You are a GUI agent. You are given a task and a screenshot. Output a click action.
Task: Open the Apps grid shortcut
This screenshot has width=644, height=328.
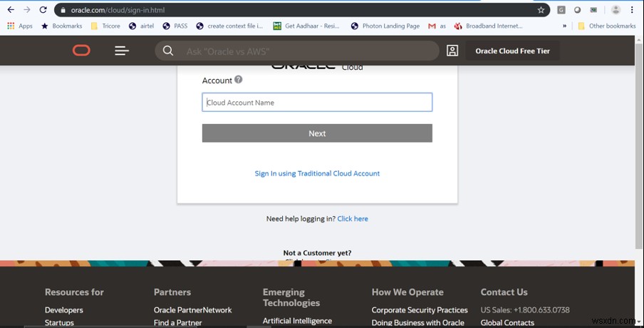[x=20, y=26]
